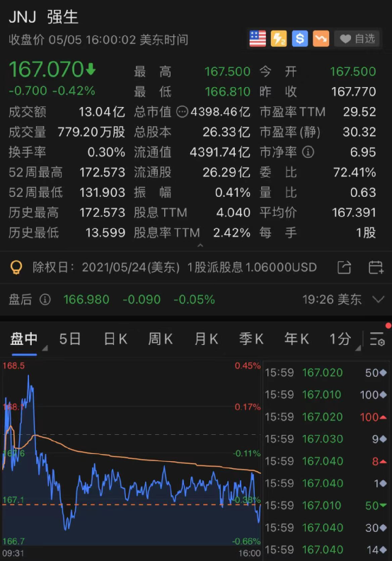Open chart settings icon
The image size is (392, 561).
[x=377, y=339]
